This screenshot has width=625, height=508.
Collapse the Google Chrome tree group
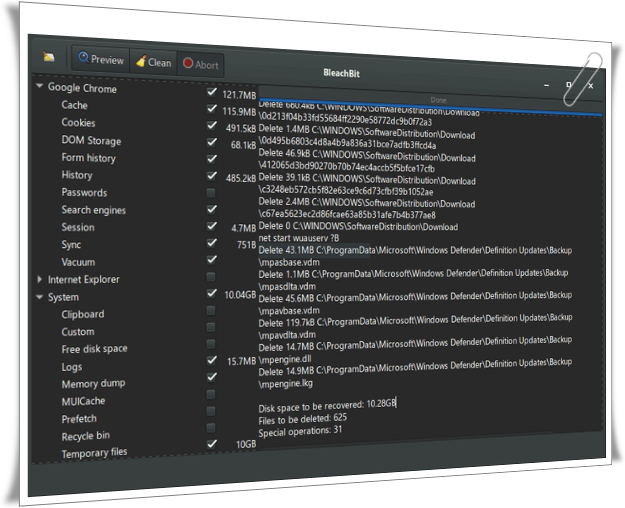click(x=39, y=86)
